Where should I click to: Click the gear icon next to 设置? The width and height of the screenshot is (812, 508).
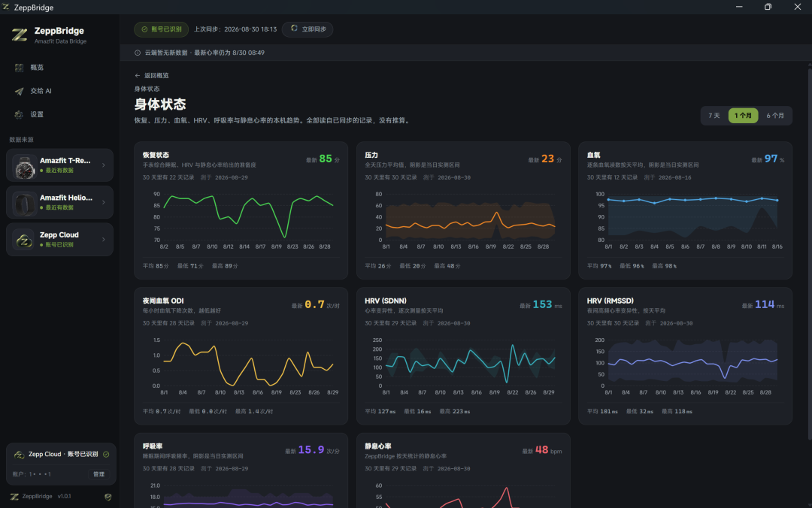point(19,114)
